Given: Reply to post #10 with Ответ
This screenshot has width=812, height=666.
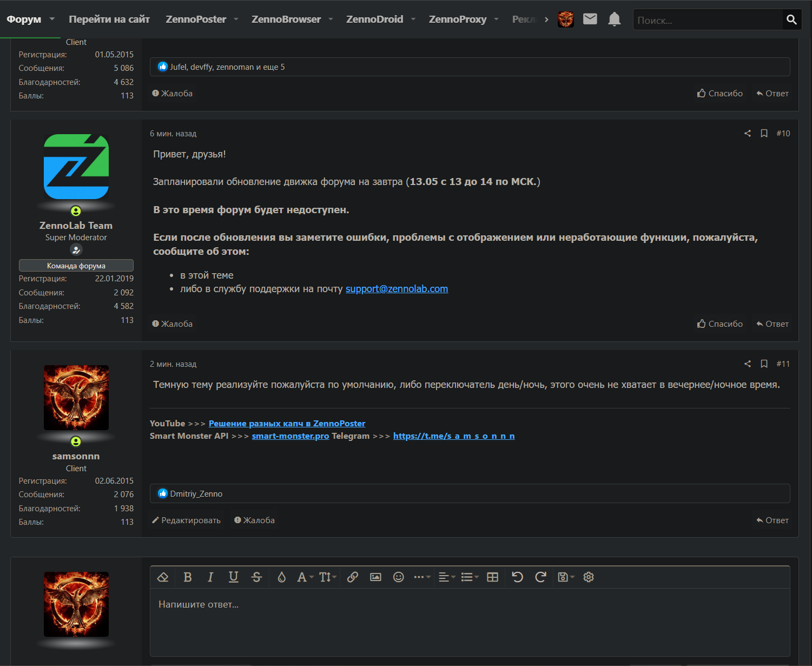Looking at the screenshot, I should 773,324.
